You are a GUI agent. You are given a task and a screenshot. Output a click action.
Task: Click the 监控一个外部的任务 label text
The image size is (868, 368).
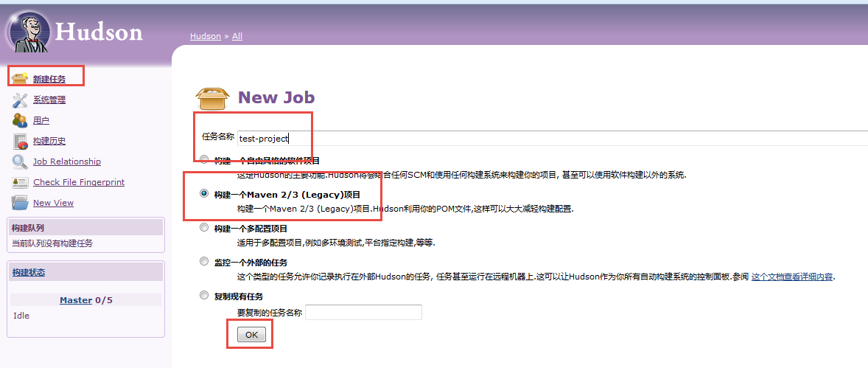click(x=251, y=262)
